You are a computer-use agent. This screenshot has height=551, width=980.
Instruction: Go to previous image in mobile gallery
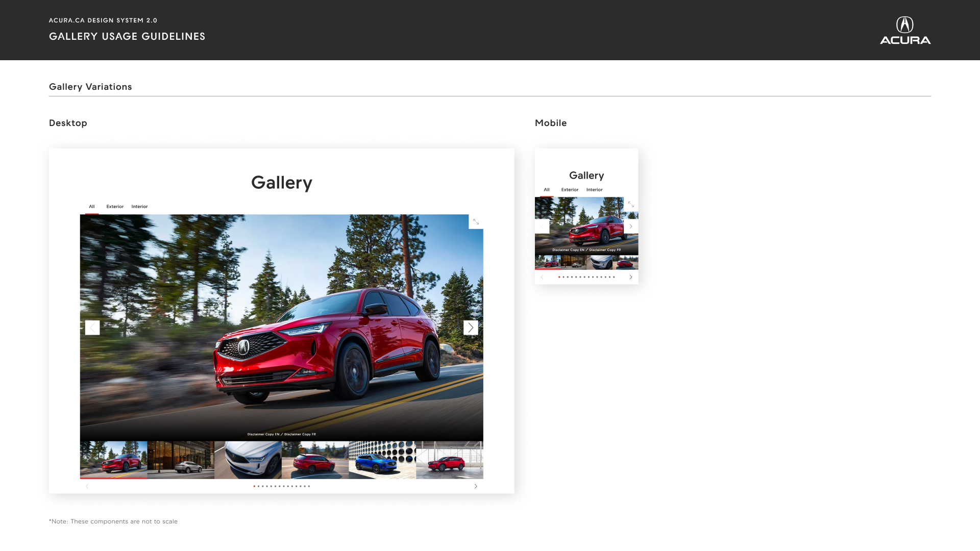[542, 226]
